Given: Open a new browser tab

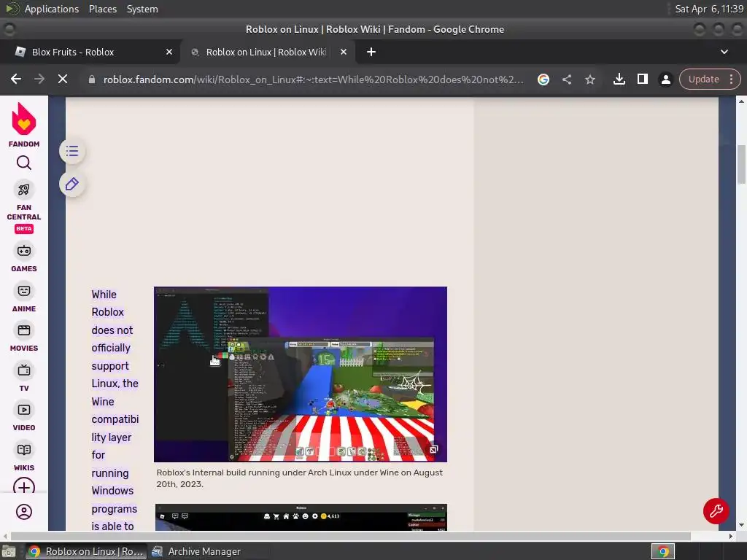Looking at the screenshot, I should click(x=371, y=52).
